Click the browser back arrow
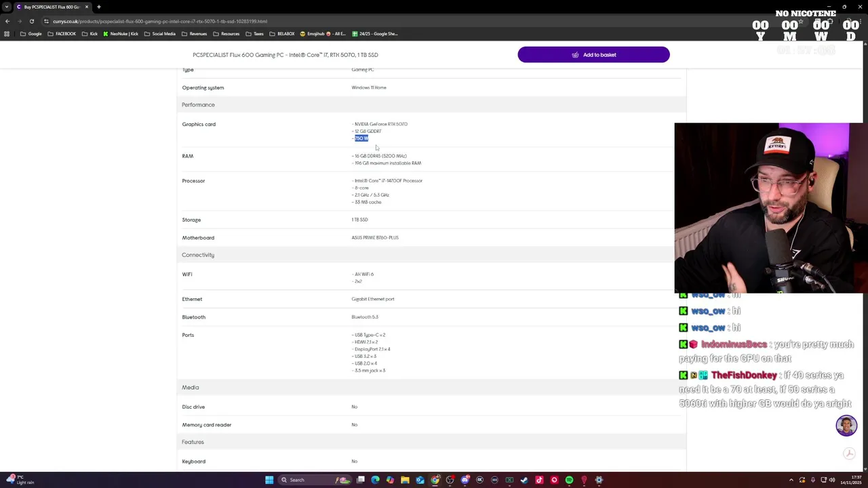This screenshot has height=488, width=868. 7,21
